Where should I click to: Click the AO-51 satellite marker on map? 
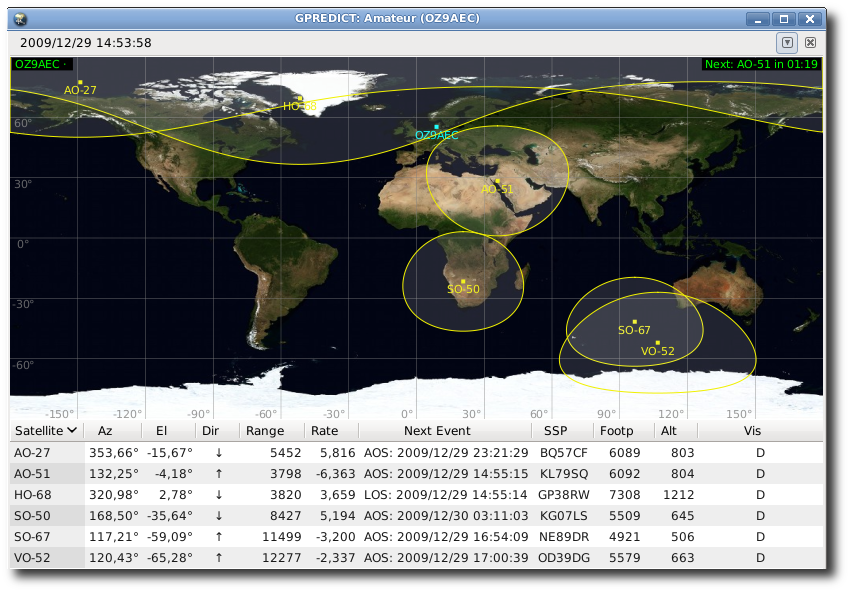[498, 181]
